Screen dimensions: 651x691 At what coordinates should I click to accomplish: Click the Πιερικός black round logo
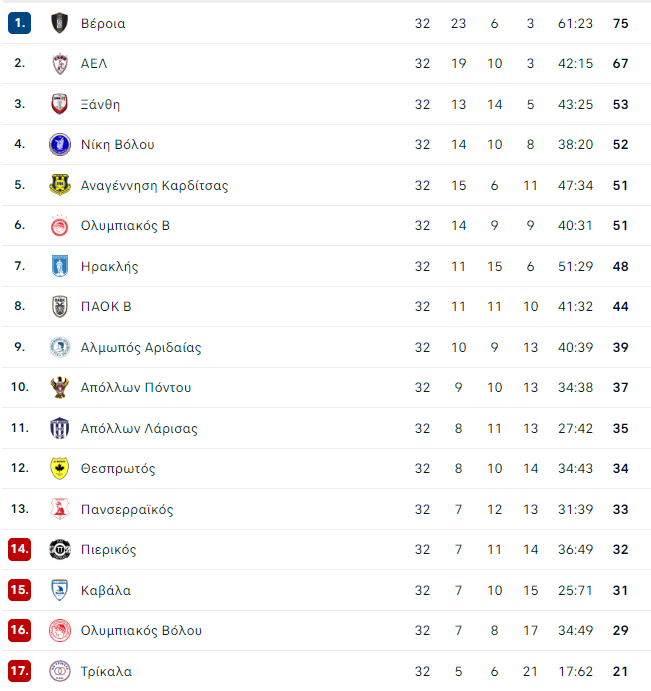coord(60,550)
